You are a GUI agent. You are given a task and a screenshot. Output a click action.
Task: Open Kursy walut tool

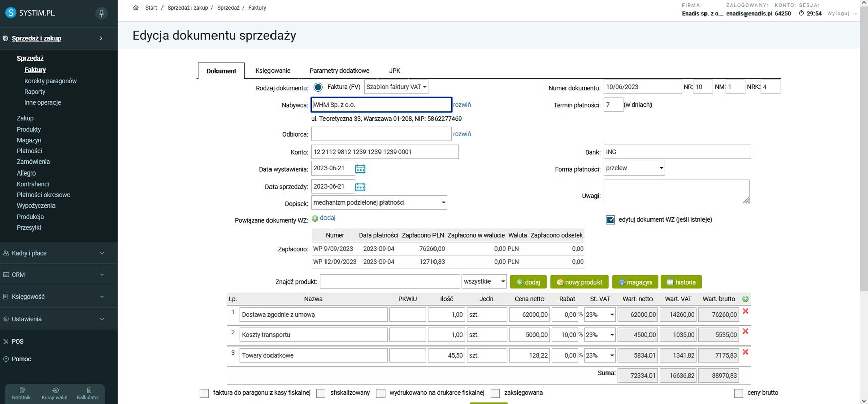coord(55,394)
